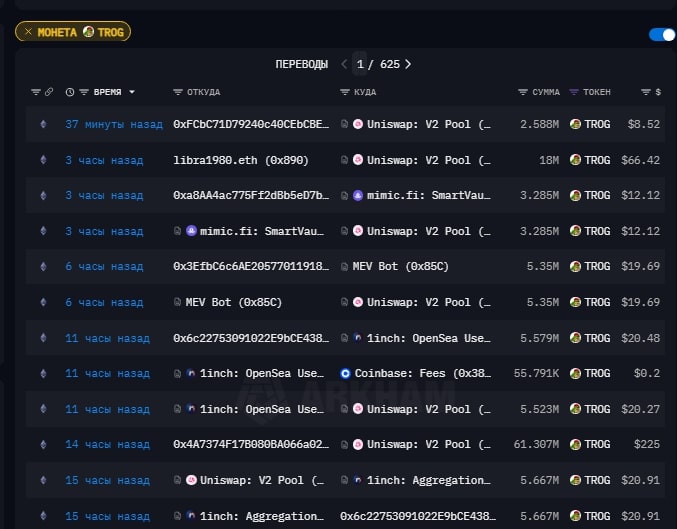Click the TROG token in $66.42 row
The height and width of the screenshot is (529, 677).
[x=590, y=160]
